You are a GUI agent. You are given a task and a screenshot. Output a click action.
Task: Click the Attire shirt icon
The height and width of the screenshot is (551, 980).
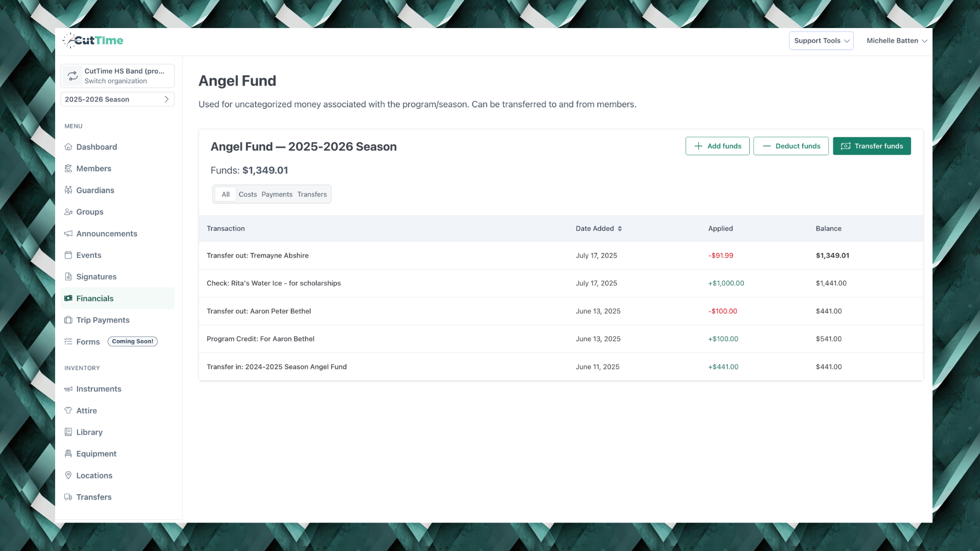coord(68,411)
